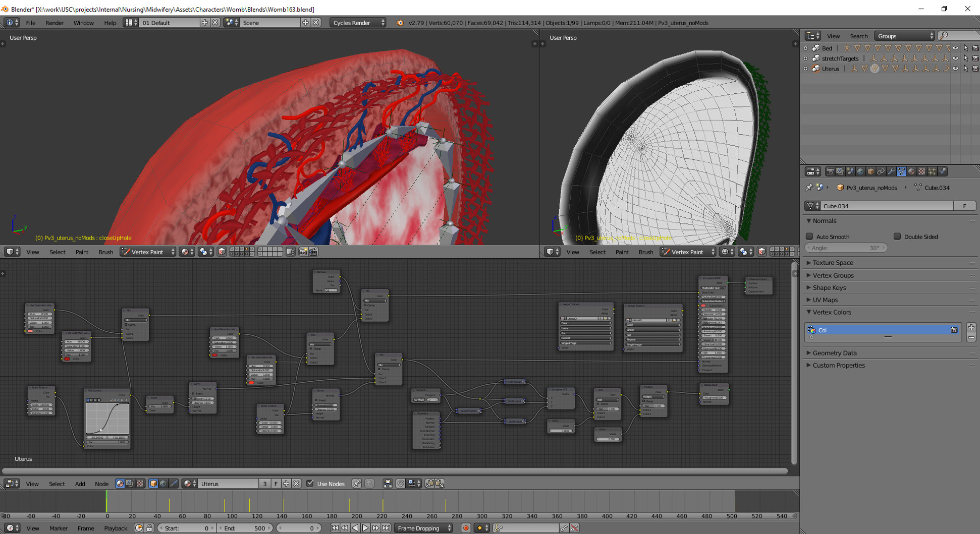980x534 pixels.
Task: Open the Render camera properties tab
Action: pyautogui.click(x=830, y=172)
